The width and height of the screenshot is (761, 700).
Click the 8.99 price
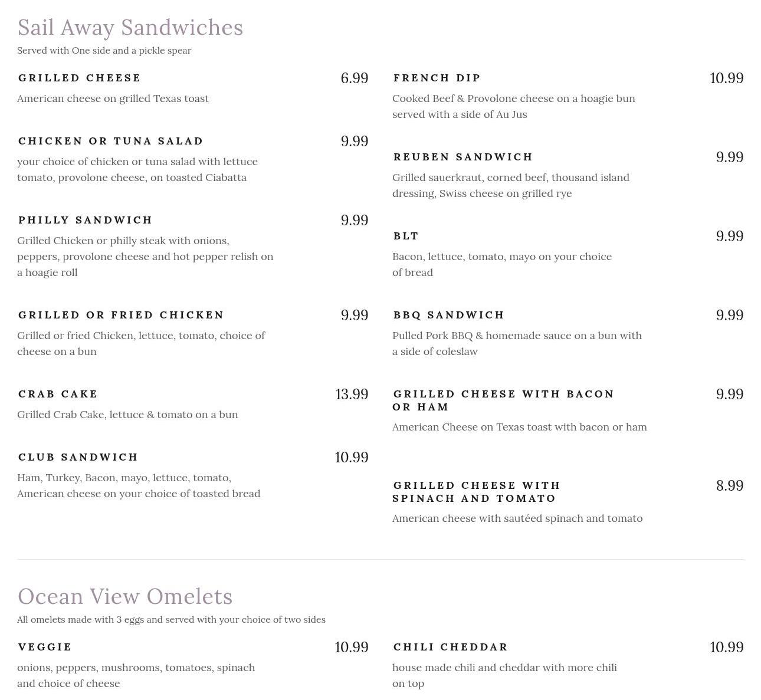pos(730,485)
